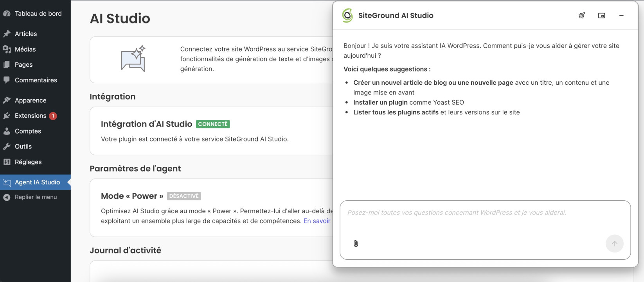This screenshot has width=644, height=282.
Task: Click the chat message input field
Action: (485, 230)
